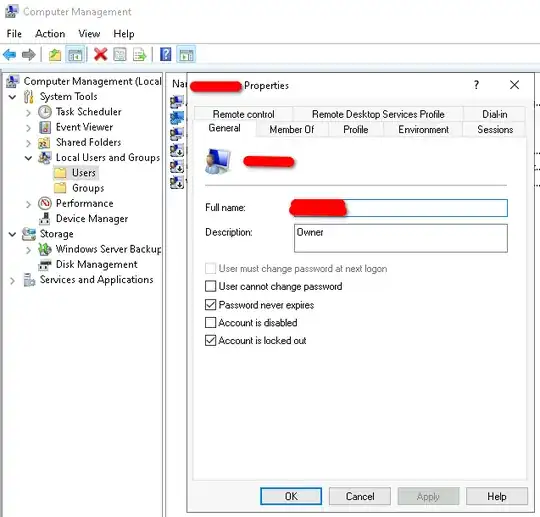This screenshot has height=517, width=540.
Task: Click the Services and Applications icon
Action: (x=29, y=280)
